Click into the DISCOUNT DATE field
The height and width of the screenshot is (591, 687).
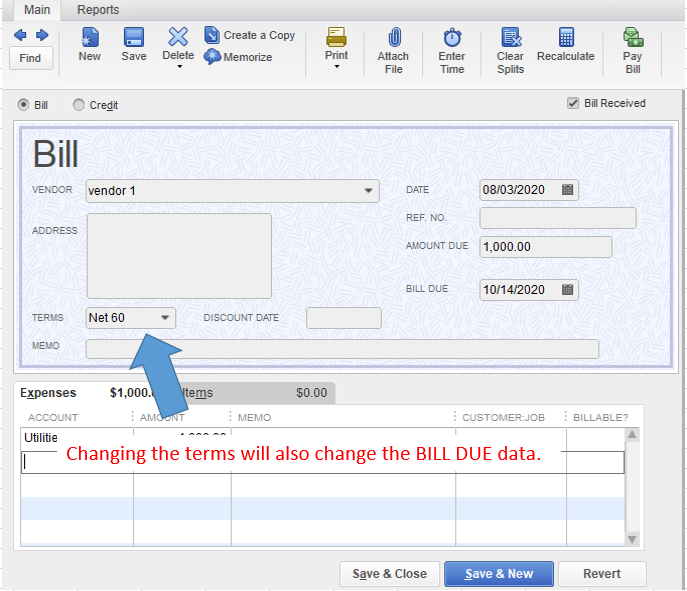[344, 318]
